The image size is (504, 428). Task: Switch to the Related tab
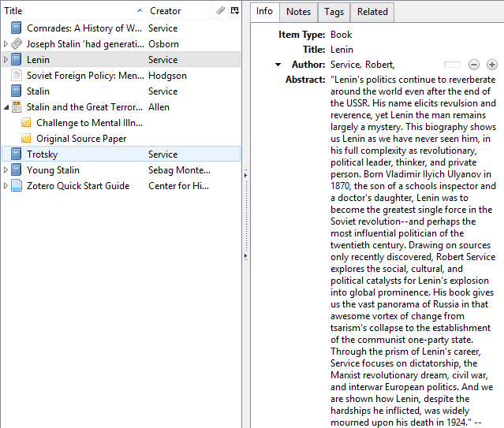(x=372, y=12)
